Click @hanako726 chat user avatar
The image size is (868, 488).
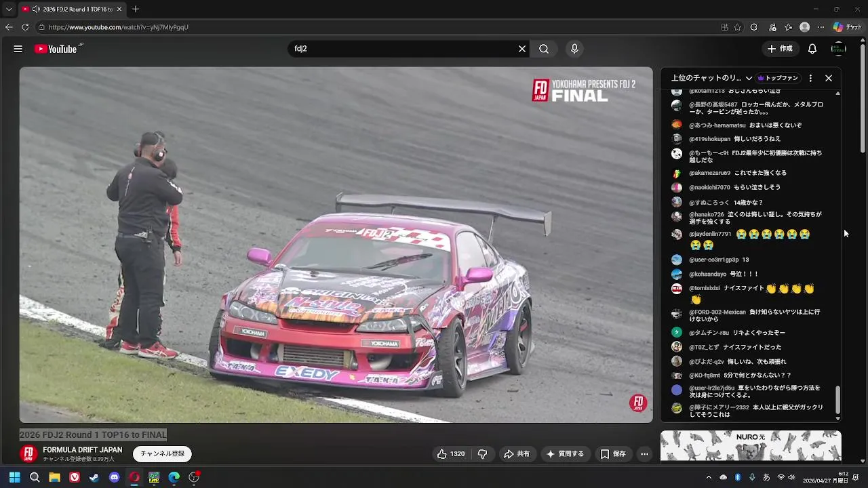click(677, 216)
